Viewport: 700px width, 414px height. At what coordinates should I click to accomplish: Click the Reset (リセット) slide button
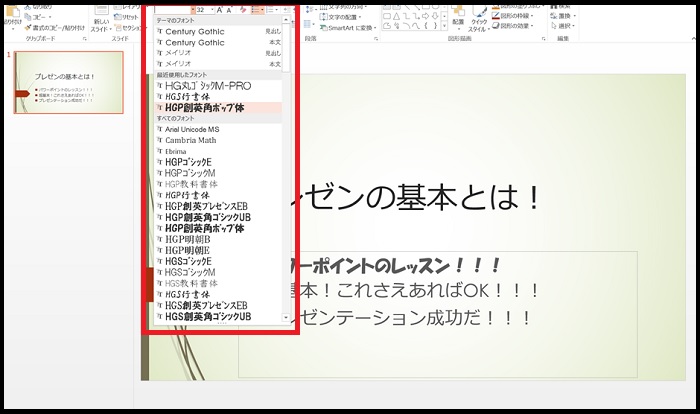pyautogui.click(x=126, y=17)
